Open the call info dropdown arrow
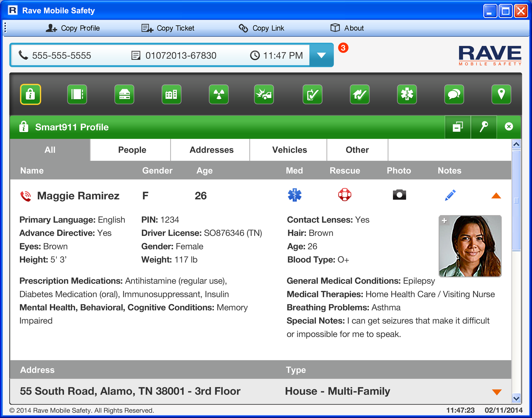The height and width of the screenshot is (418, 532). [x=321, y=55]
